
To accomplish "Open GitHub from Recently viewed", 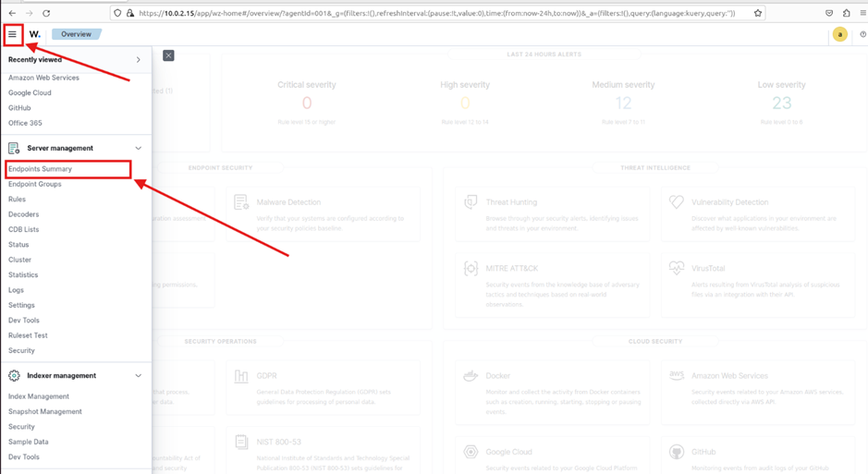I will [19, 108].
